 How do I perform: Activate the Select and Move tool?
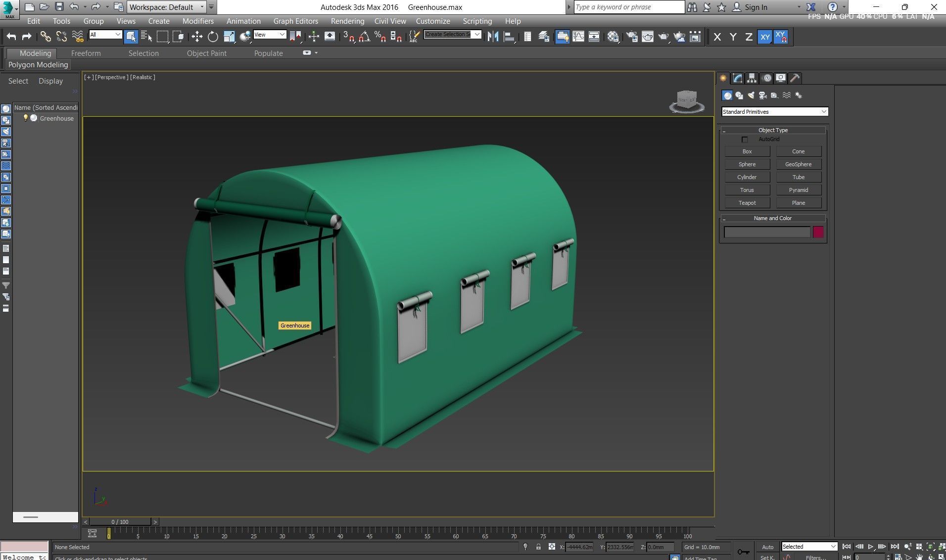pyautogui.click(x=197, y=37)
